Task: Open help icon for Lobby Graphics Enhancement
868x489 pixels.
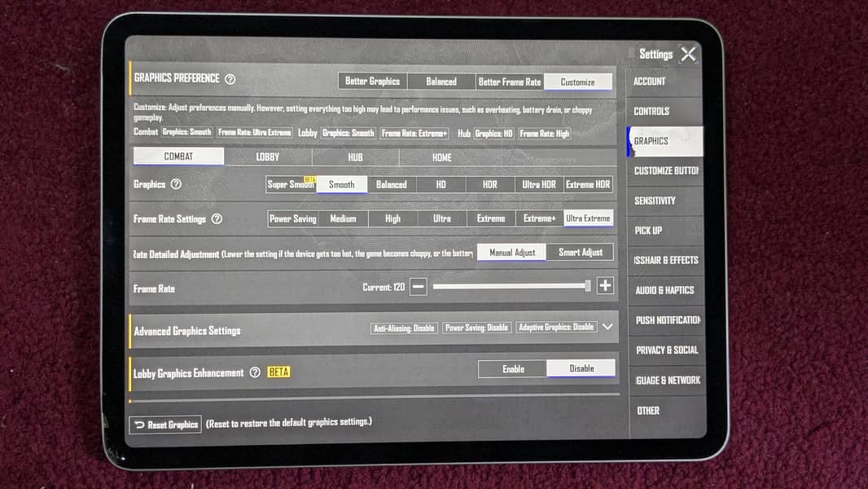Action: pos(255,372)
